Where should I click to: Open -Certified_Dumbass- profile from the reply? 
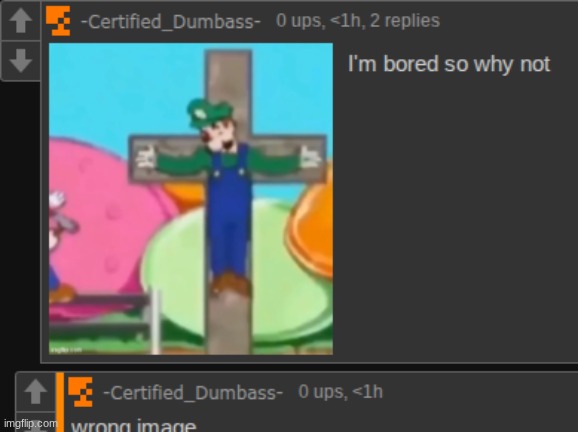click(x=193, y=393)
